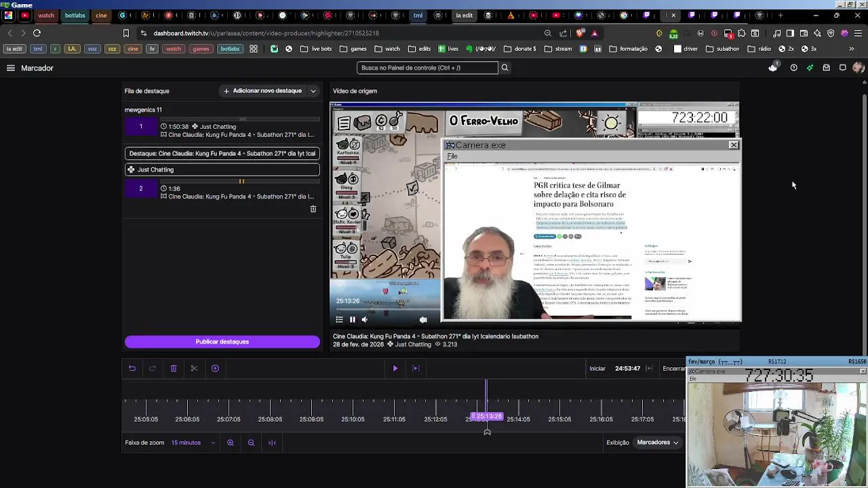Click the 25:13:26 playhead marker on the timeline
Viewport: 868px width, 488px height.
[x=487, y=417]
